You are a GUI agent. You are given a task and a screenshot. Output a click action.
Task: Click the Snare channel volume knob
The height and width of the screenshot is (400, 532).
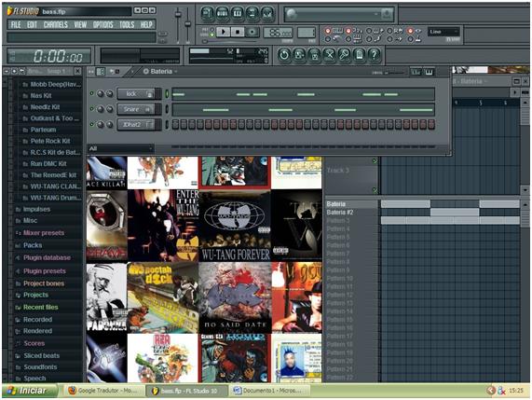(110, 109)
